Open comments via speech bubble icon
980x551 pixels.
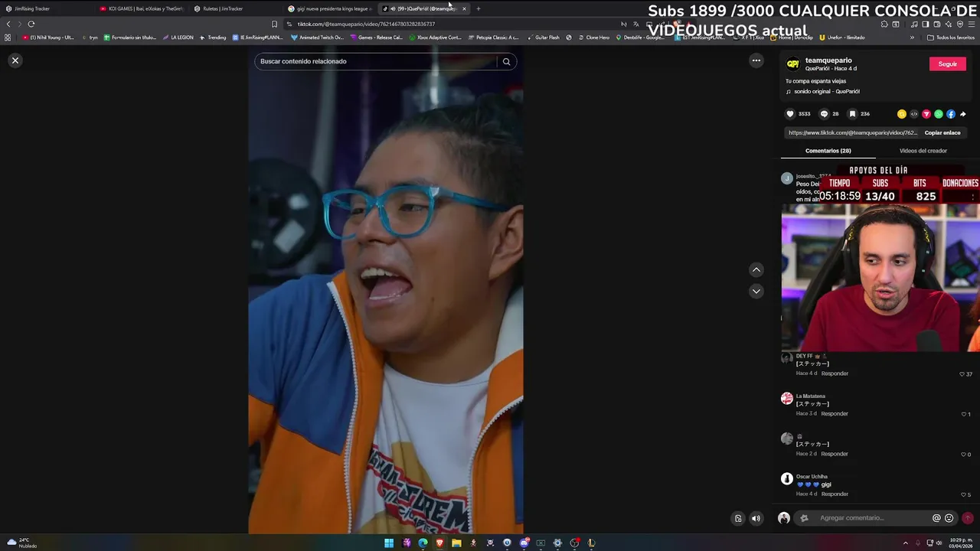(x=824, y=114)
